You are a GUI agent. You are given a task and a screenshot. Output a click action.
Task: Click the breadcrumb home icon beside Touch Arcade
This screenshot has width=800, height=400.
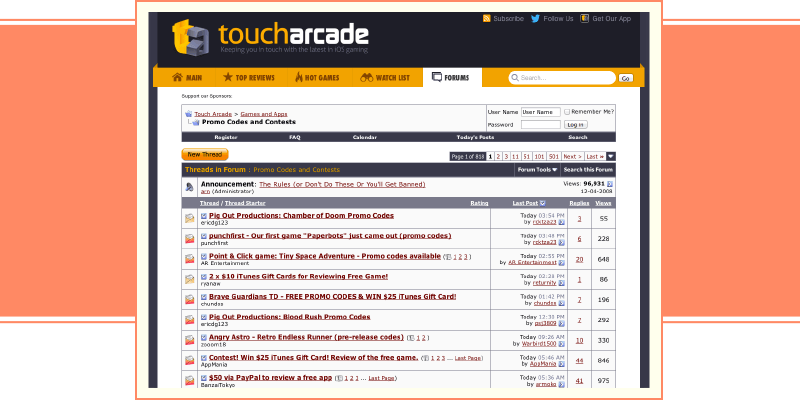click(188, 114)
